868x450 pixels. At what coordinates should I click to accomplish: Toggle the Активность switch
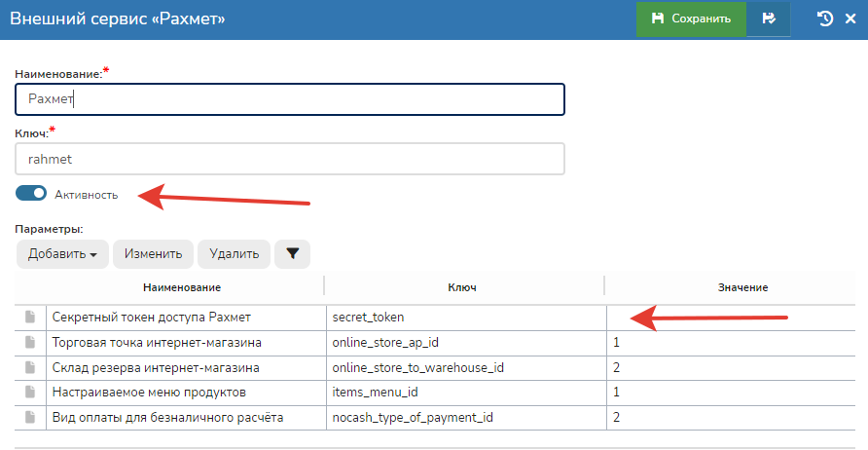click(31, 194)
